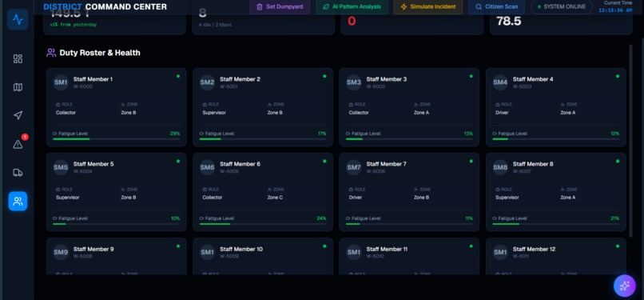
Task: Click the 78.5 metric value
Action: (509, 21)
